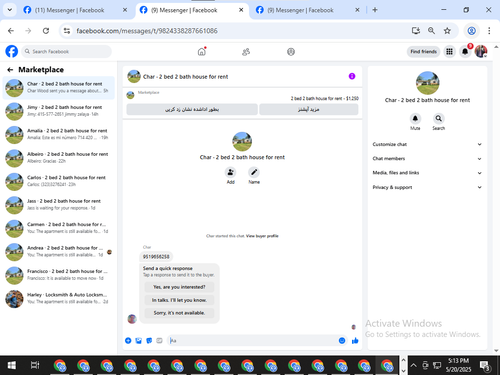Open the tab search dropdown arrow
The image size is (500, 375).
(10, 10)
